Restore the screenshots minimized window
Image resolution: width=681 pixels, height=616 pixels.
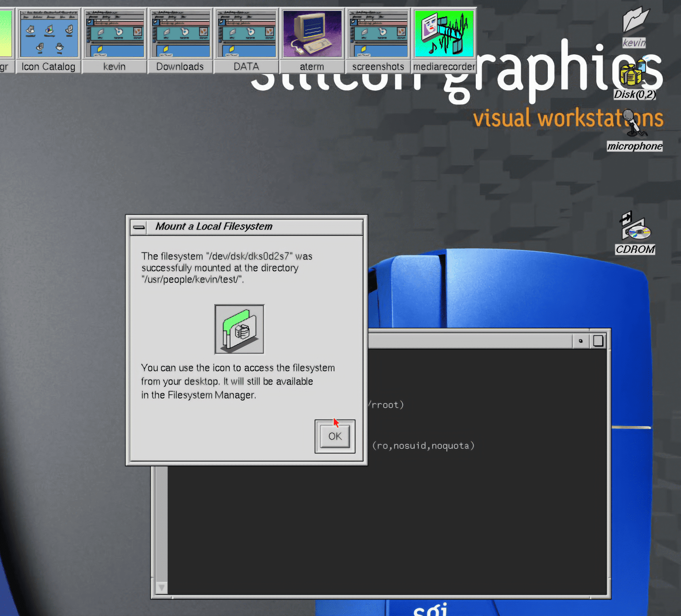click(x=378, y=40)
